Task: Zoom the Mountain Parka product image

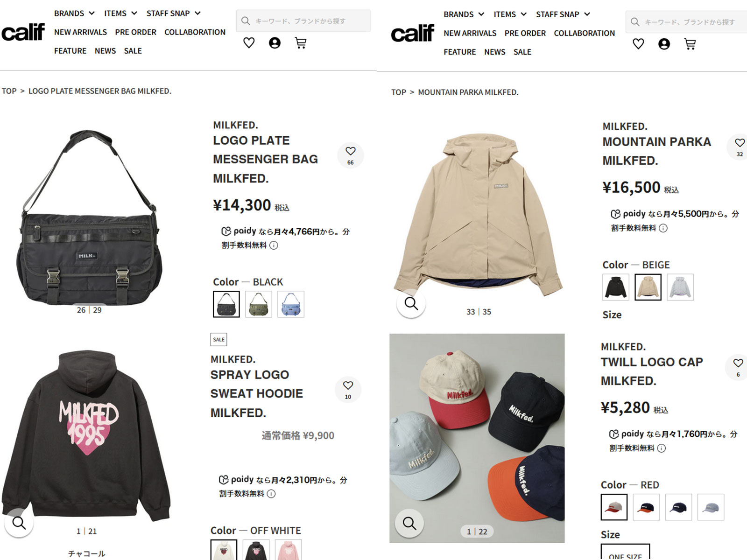Action: coord(411,304)
